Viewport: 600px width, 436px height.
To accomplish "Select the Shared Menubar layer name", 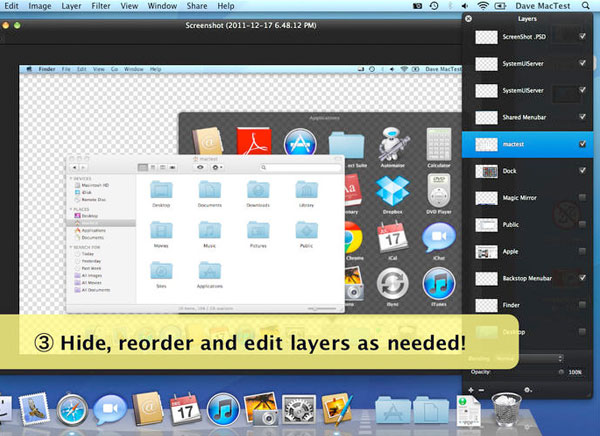I will 524,117.
